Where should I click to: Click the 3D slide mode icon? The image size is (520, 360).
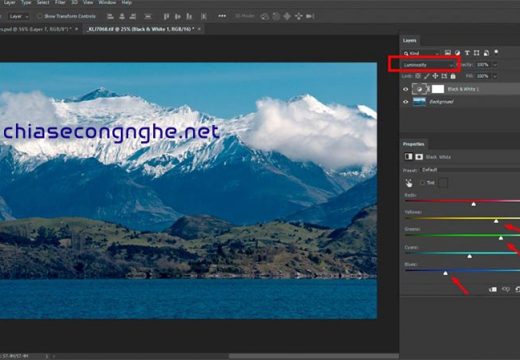click(298, 16)
